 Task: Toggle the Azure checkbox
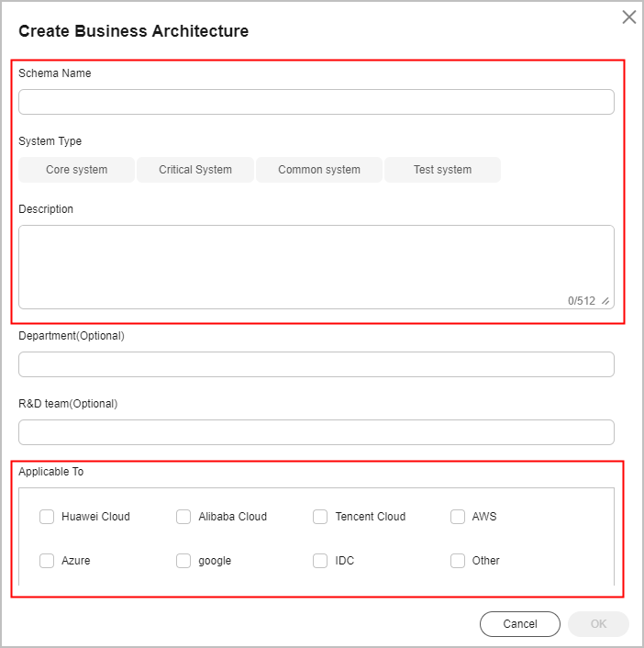47,561
